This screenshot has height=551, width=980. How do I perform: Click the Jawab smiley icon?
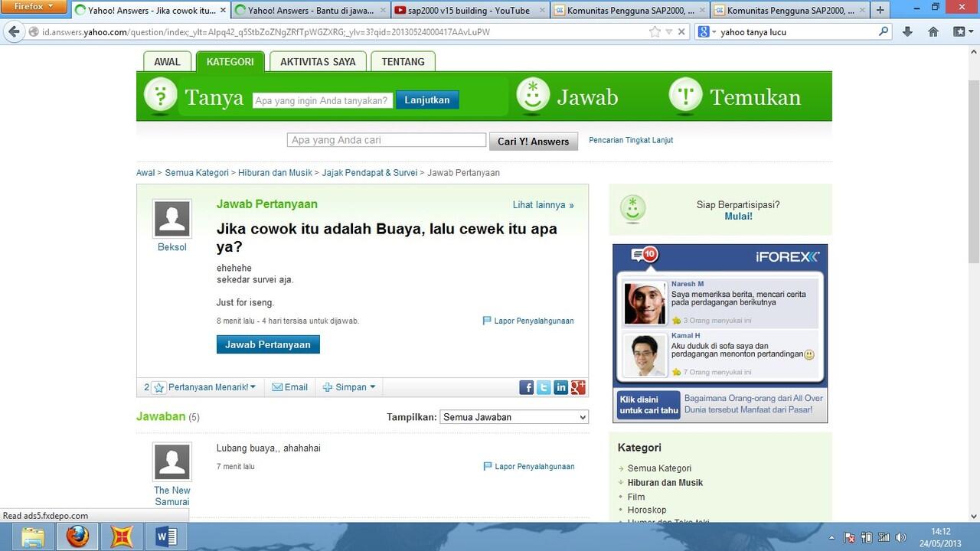[533, 96]
